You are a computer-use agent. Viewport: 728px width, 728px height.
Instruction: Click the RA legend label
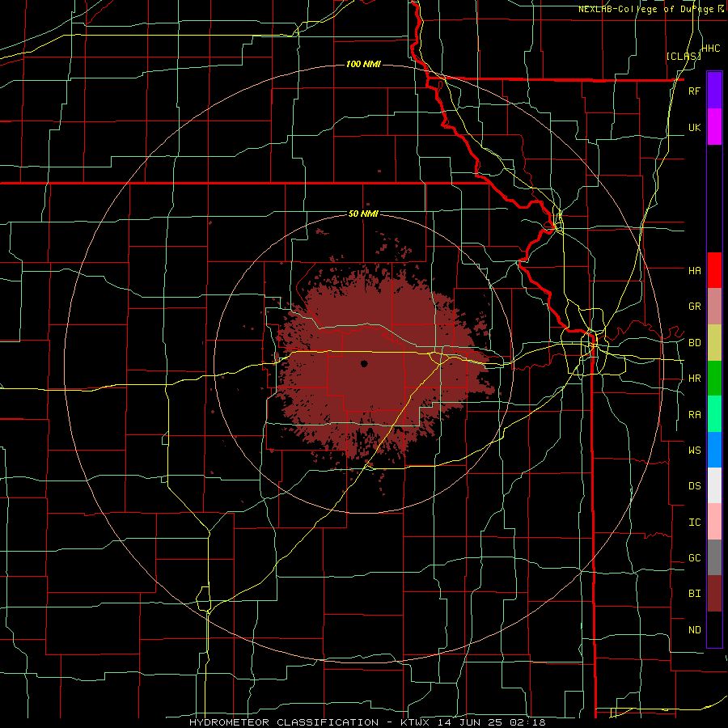[694, 415]
